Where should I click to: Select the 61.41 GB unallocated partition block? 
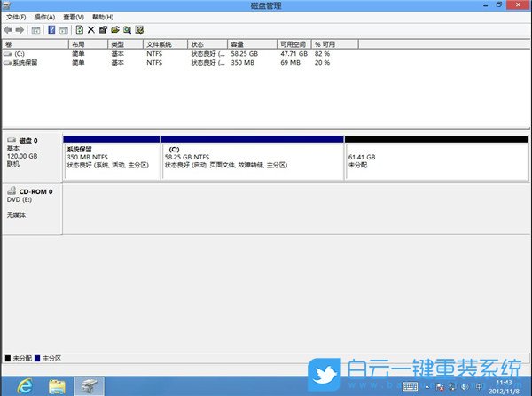pyautogui.click(x=435, y=159)
